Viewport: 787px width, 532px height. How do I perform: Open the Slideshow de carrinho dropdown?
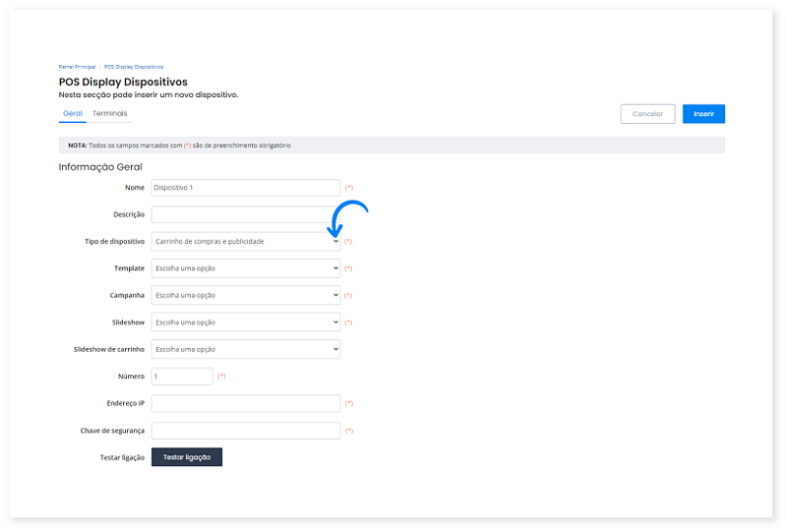(246, 349)
